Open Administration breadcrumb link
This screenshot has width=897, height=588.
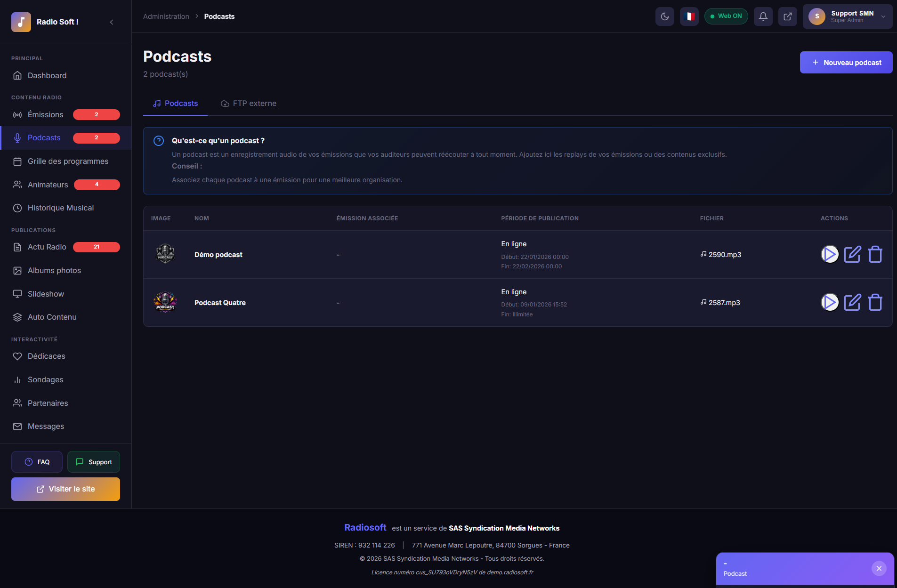pos(166,16)
